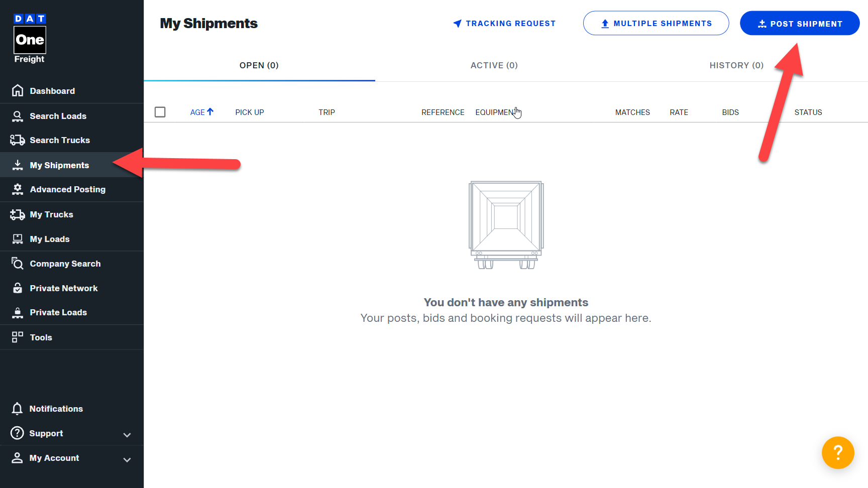The width and height of the screenshot is (868, 488).
Task: Click the Search Loads icon
Action: [18, 116]
